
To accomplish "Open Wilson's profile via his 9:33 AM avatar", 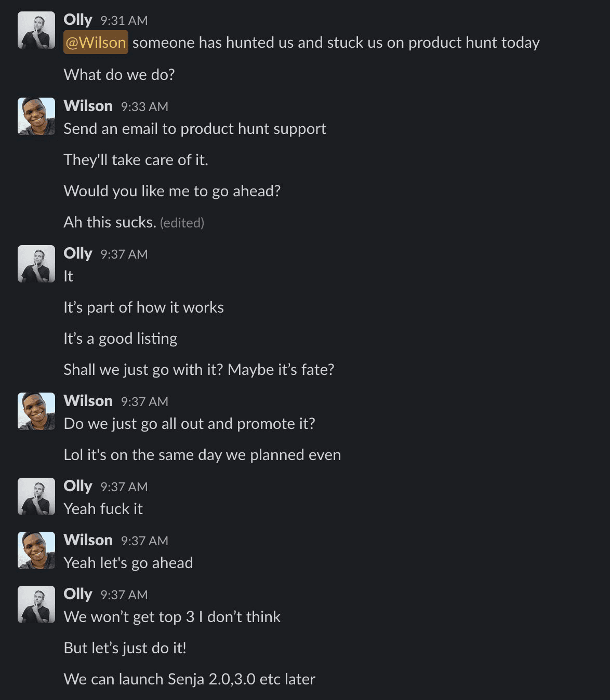I will coord(36,115).
